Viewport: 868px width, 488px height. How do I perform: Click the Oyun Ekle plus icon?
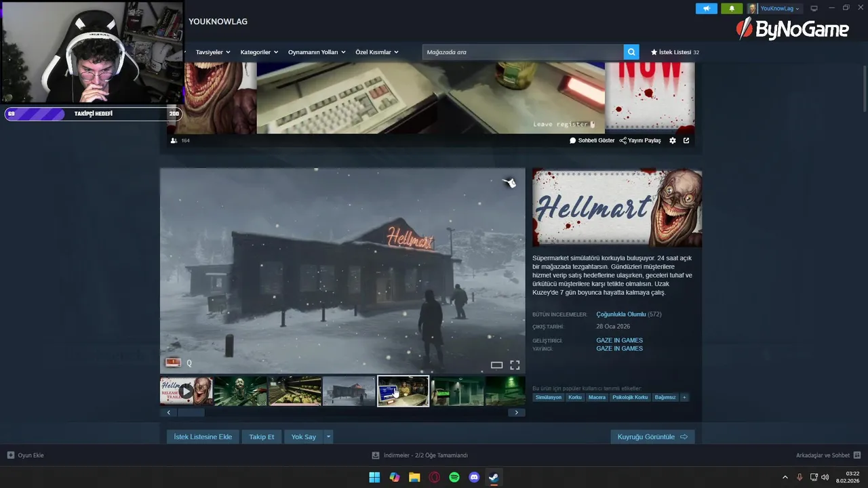pyautogui.click(x=11, y=455)
